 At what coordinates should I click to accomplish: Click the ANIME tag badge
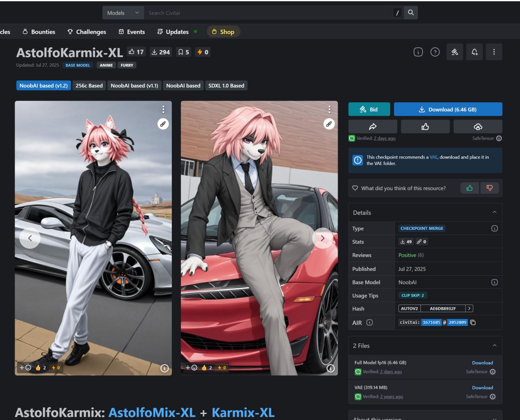(x=106, y=65)
